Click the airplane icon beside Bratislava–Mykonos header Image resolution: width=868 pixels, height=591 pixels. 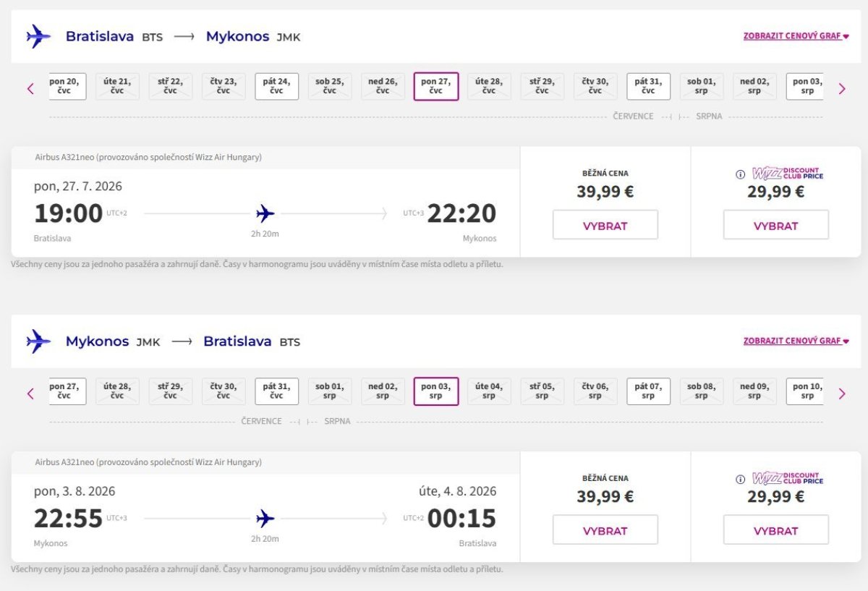(x=38, y=36)
